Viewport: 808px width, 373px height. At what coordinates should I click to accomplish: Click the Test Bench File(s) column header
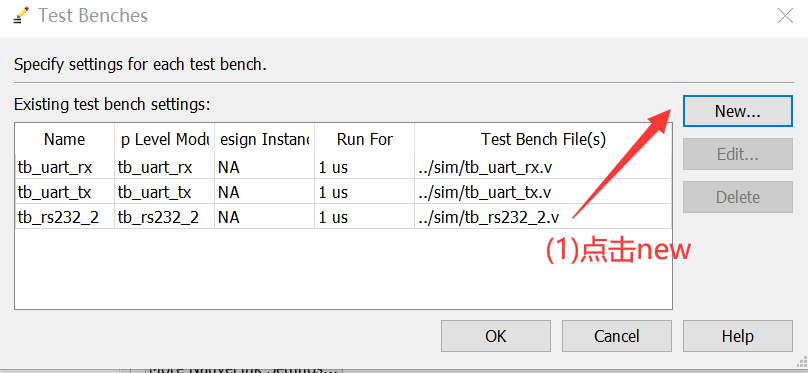[x=543, y=139]
